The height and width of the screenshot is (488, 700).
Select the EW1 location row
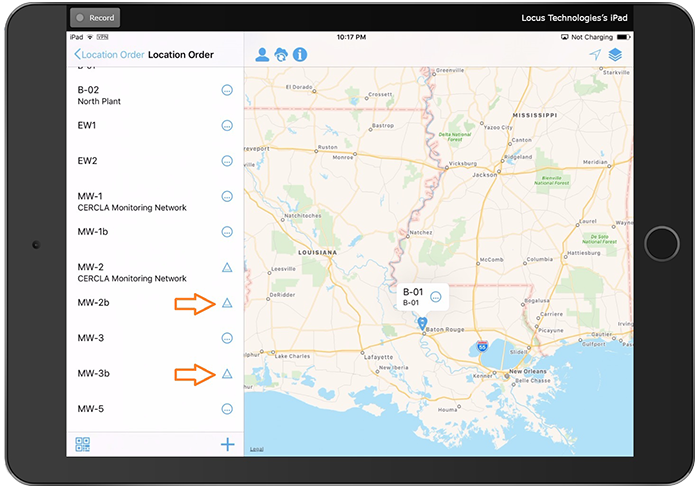pos(155,130)
